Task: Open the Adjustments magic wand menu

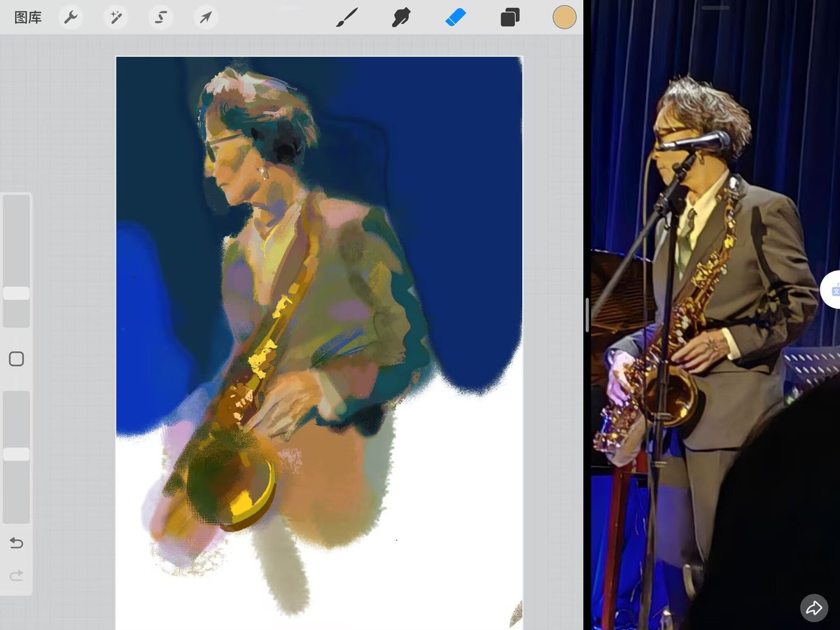Action: point(115,17)
